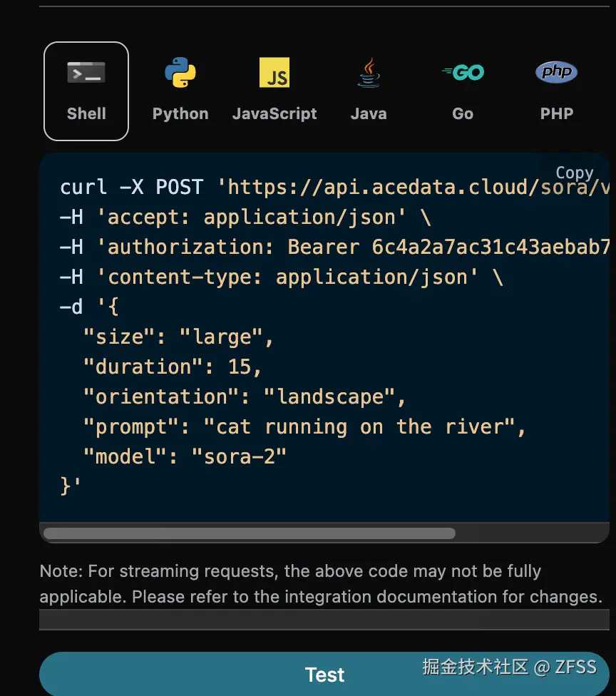This screenshot has width=616, height=696.
Task: Click the streaming requests note text
Action: pyautogui.click(x=321, y=584)
